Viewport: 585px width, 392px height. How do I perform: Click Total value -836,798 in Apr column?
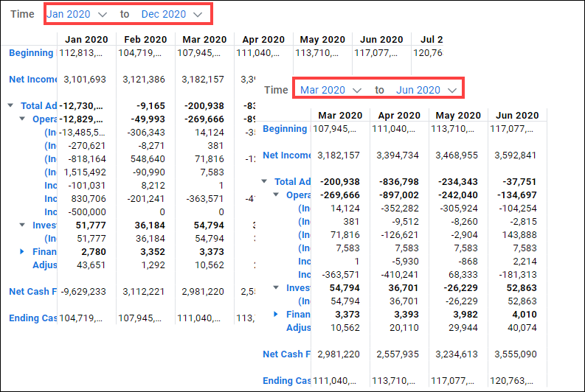pyautogui.click(x=399, y=182)
